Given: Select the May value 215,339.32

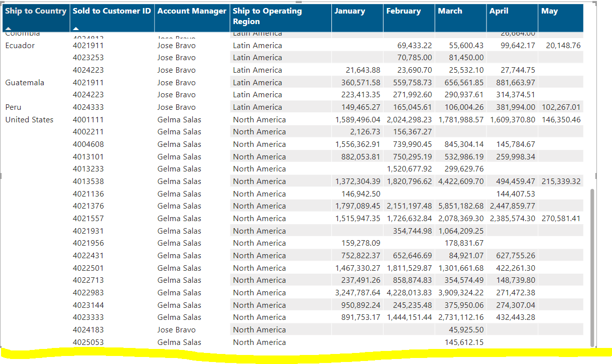Looking at the screenshot, I should click(561, 181).
